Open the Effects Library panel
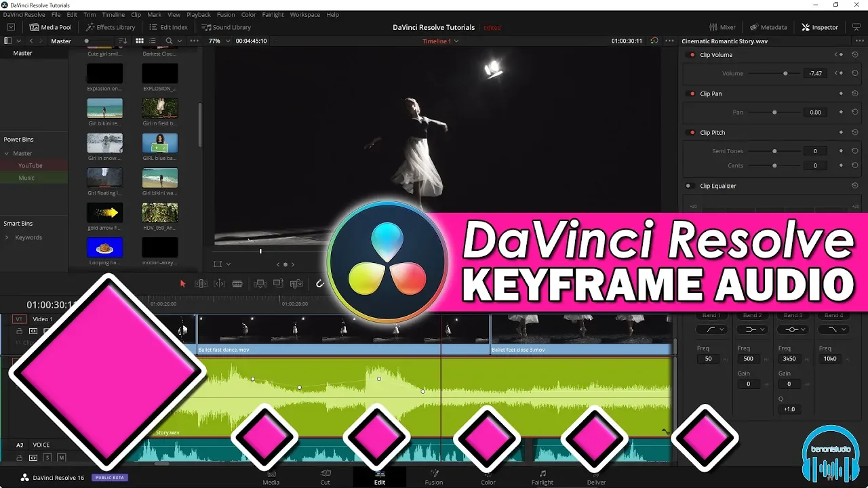Viewport: 868px width, 488px height. (111, 27)
